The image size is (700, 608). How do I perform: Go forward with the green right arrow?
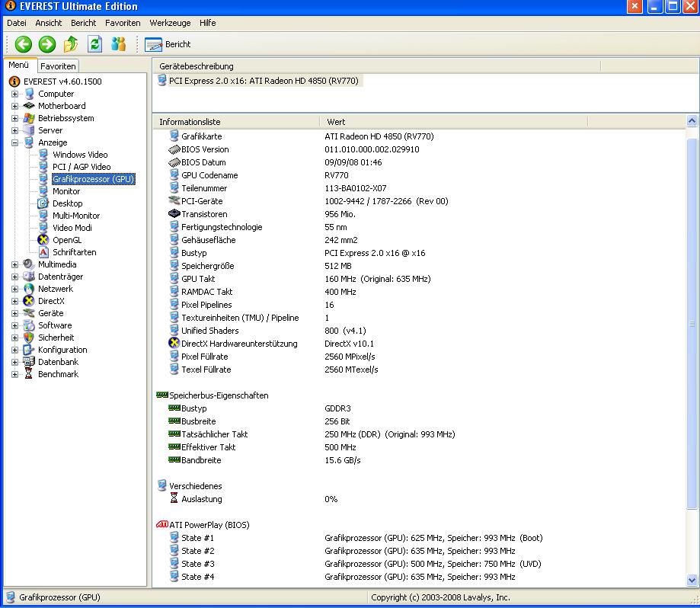click(x=47, y=44)
